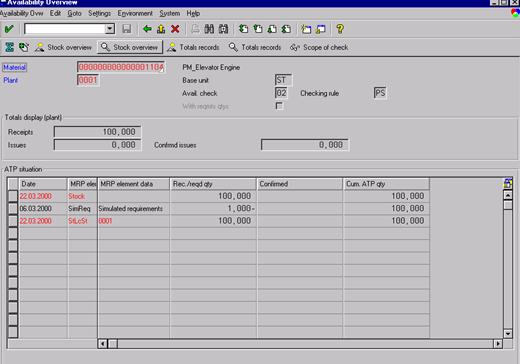Image resolution: width=520 pixels, height=364 pixels.
Task: Click the magnifier Totals records button
Action: (255, 47)
